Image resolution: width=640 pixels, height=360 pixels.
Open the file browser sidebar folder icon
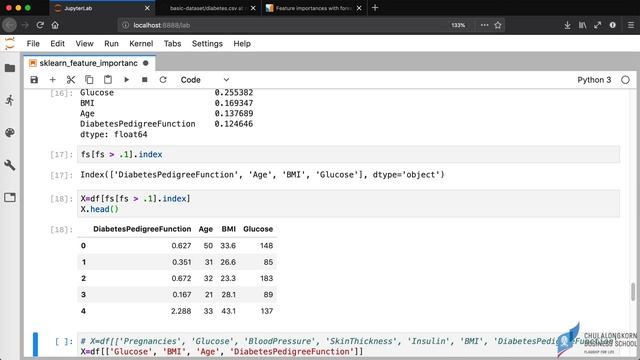pos(10,68)
